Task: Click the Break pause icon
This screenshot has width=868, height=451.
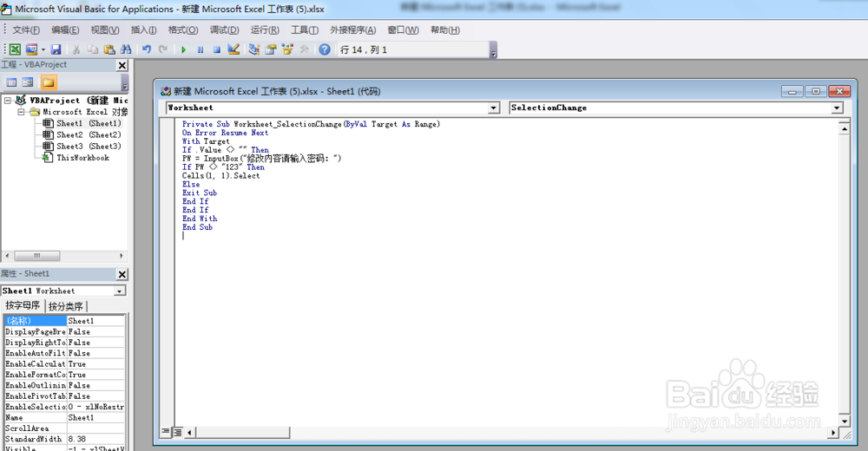Action: pos(201,49)
